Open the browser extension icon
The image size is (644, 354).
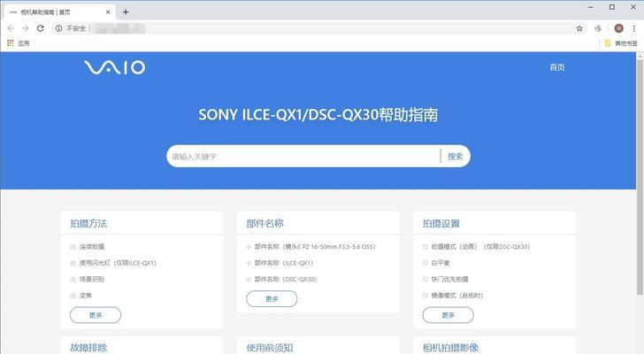(598, 28)
